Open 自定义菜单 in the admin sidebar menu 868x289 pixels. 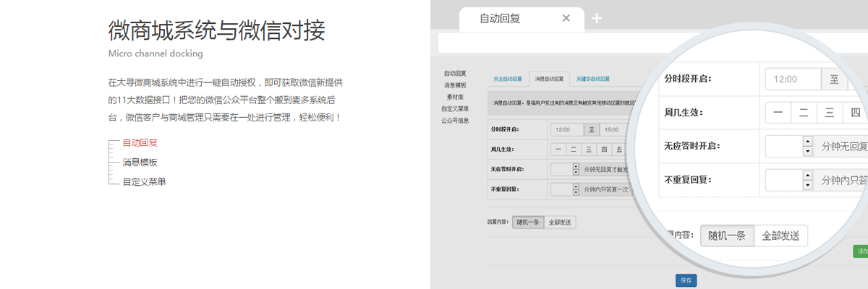click(455, 109)
